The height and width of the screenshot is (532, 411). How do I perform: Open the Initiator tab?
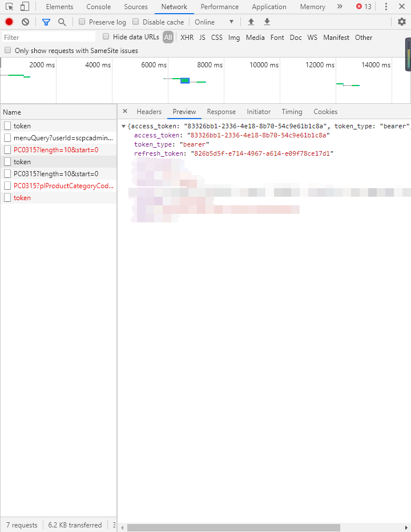coord(259,112)
